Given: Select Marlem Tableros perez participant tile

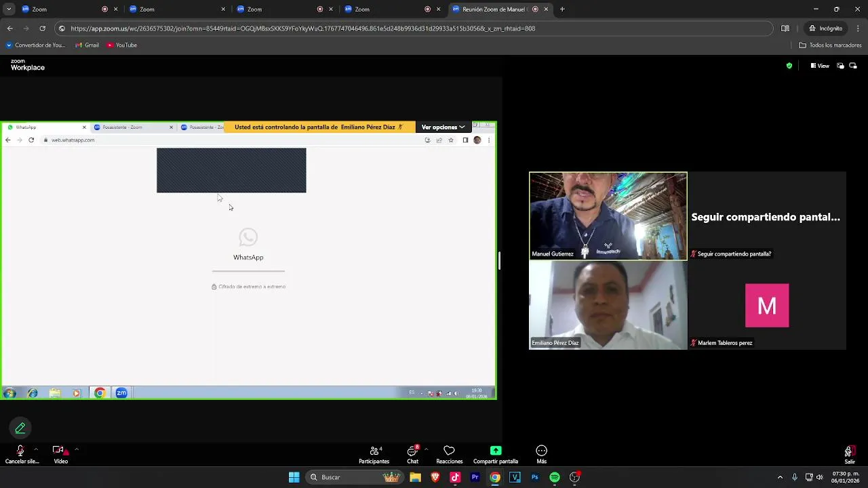Looking at the screenshot, I should 767,305.
